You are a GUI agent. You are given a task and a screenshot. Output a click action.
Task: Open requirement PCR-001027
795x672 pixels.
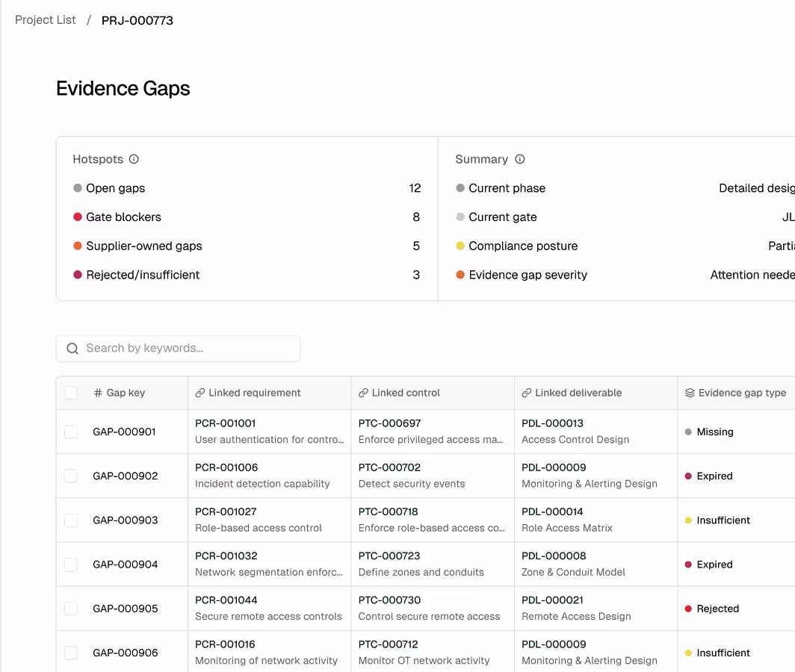tap(226, 511)
